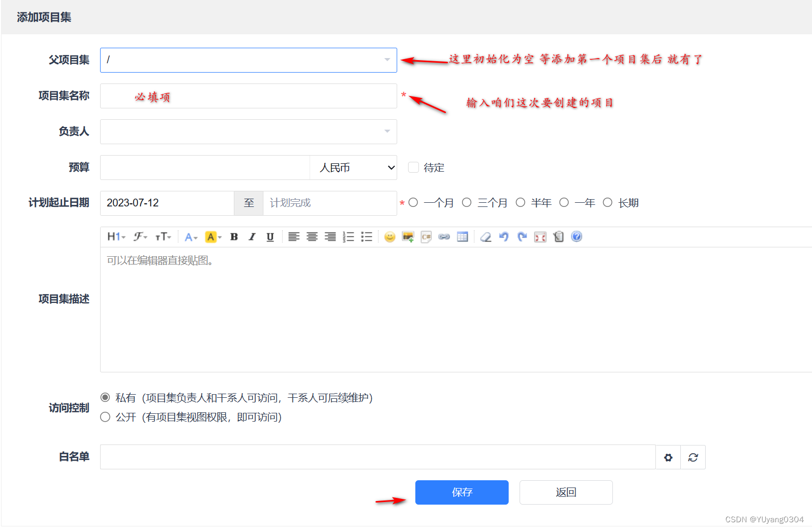The image size is (812, 529).
Task: Click the paste/clipboard editor icon
Action: click(x=558, y=237)
